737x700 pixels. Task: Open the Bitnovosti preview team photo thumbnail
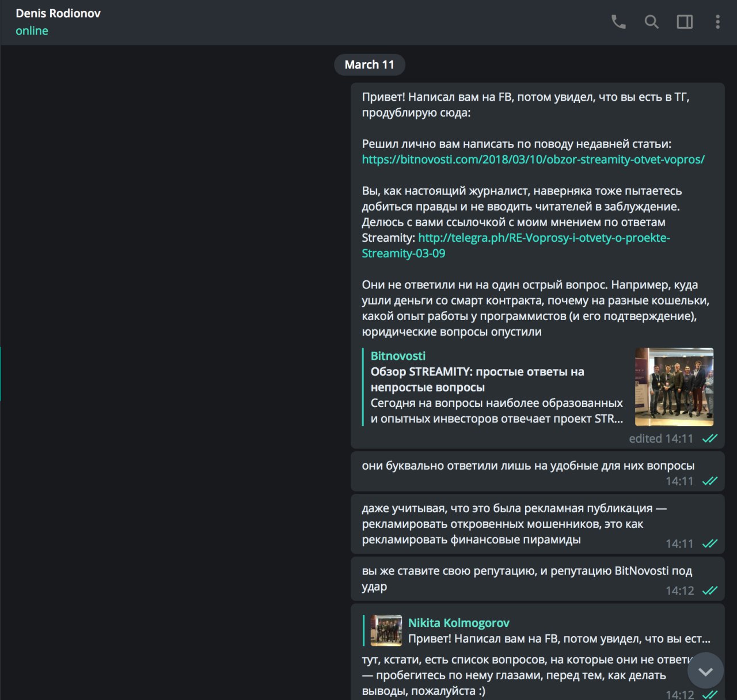tap(674, 387)
